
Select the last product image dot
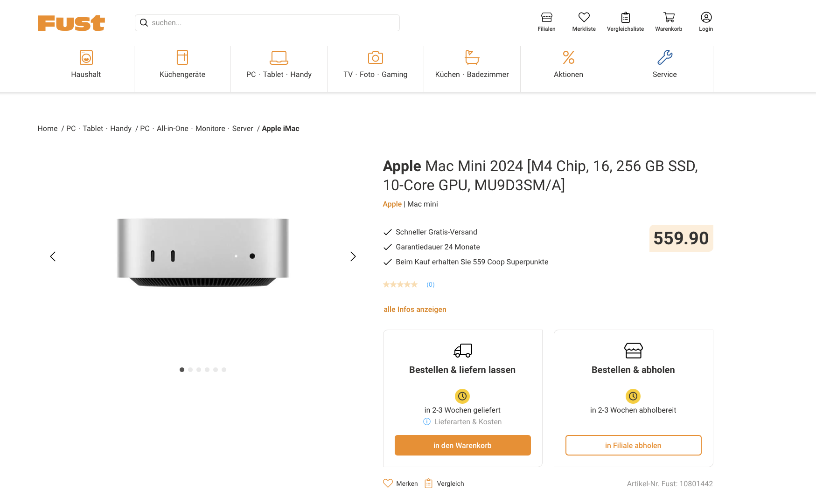tap(224, 370)
